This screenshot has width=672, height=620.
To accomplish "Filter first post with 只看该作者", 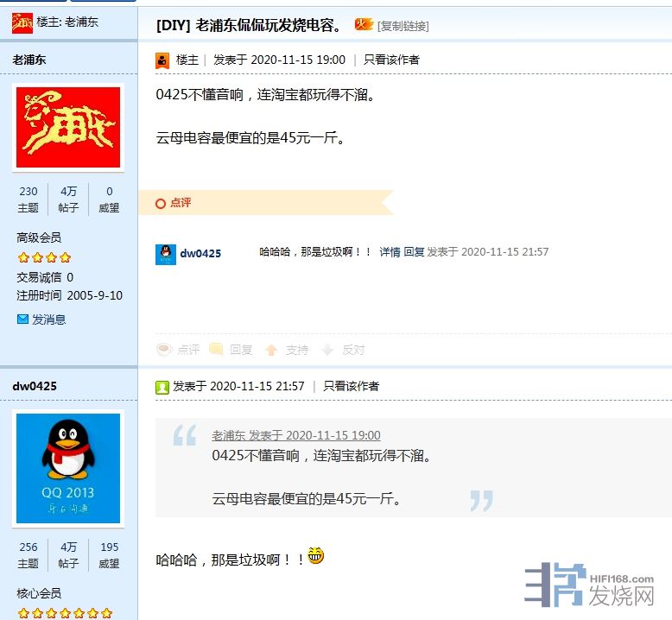I will (x=391, y=60).
